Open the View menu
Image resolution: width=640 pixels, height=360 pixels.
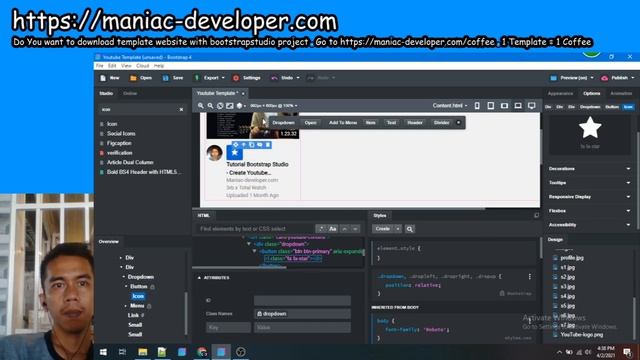click(x=126, y=66)
